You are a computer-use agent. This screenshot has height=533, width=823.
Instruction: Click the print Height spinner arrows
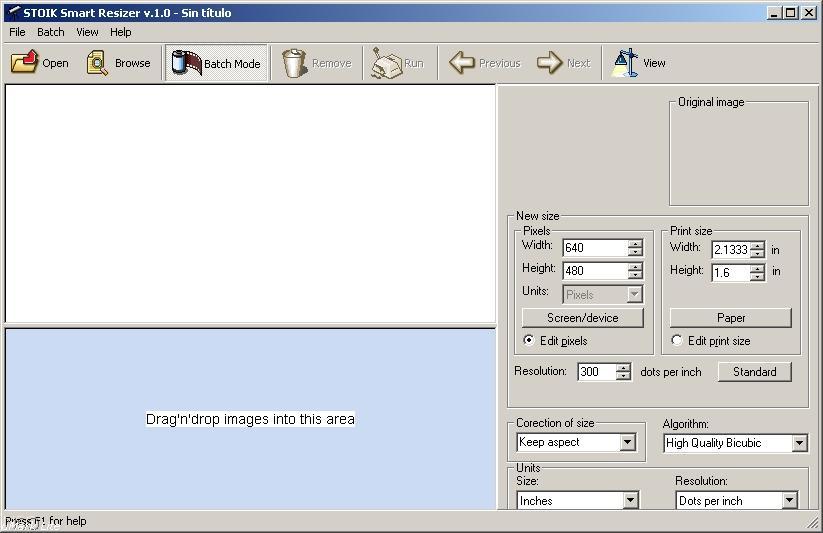757,273
